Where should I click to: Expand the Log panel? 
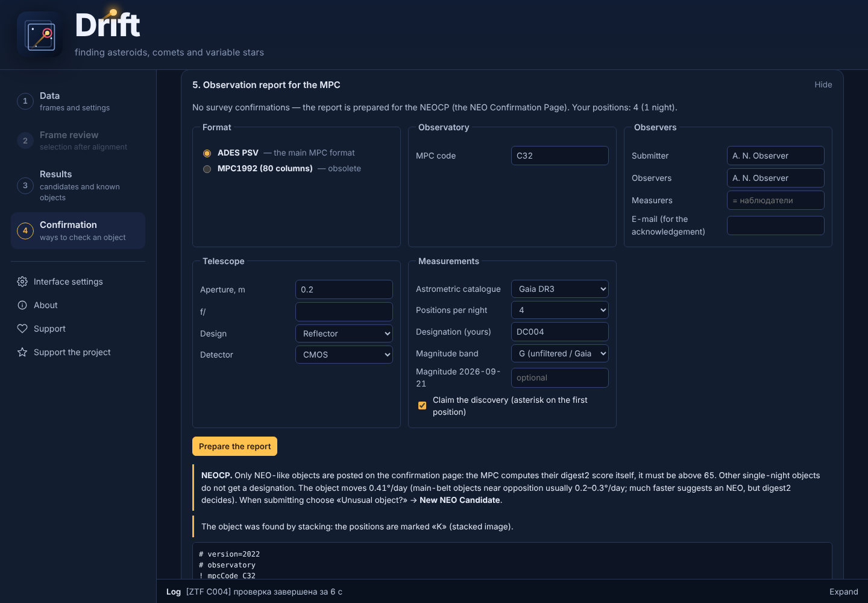[x=843, y=592]
